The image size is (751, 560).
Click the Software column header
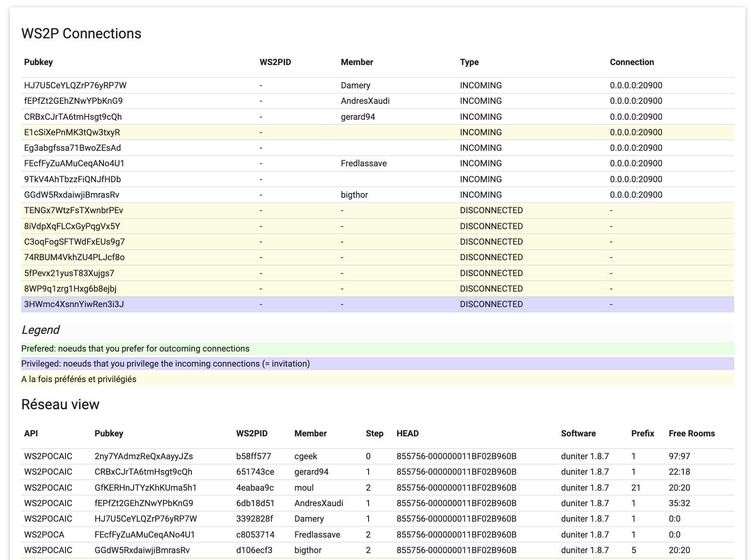[x=578, y=433]
